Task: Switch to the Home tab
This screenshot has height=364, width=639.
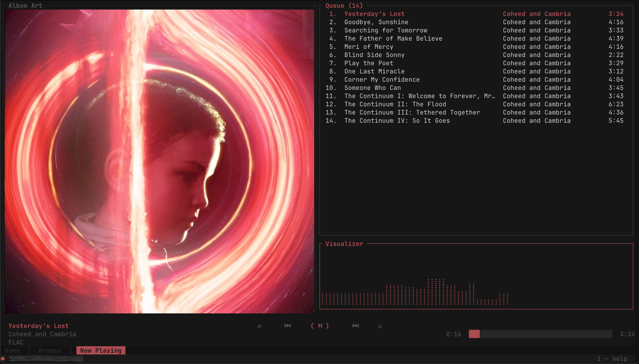Action: click(12, 350)
